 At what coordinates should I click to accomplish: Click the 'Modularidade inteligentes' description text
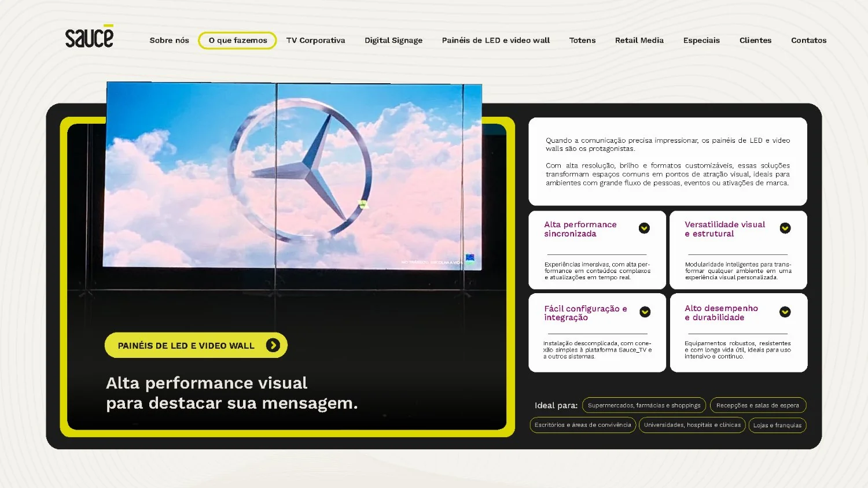pyautogui.click(x=738, y=271)
